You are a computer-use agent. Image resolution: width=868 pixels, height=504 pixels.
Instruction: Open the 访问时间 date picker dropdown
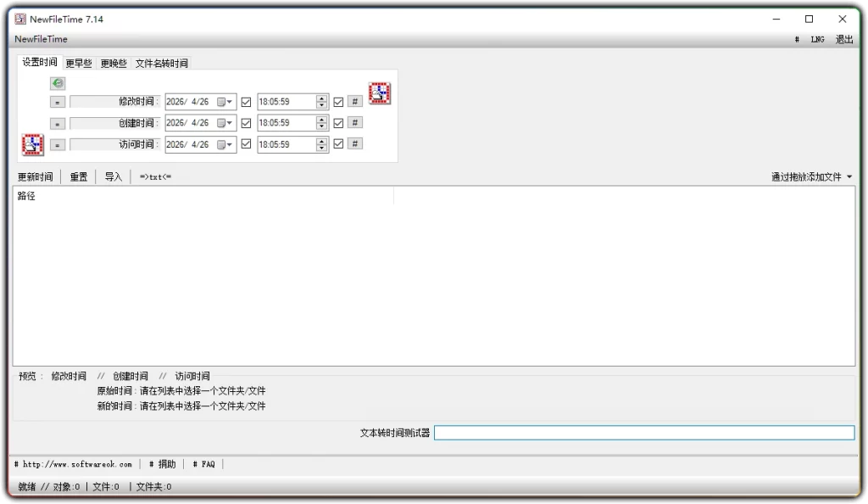227,143
